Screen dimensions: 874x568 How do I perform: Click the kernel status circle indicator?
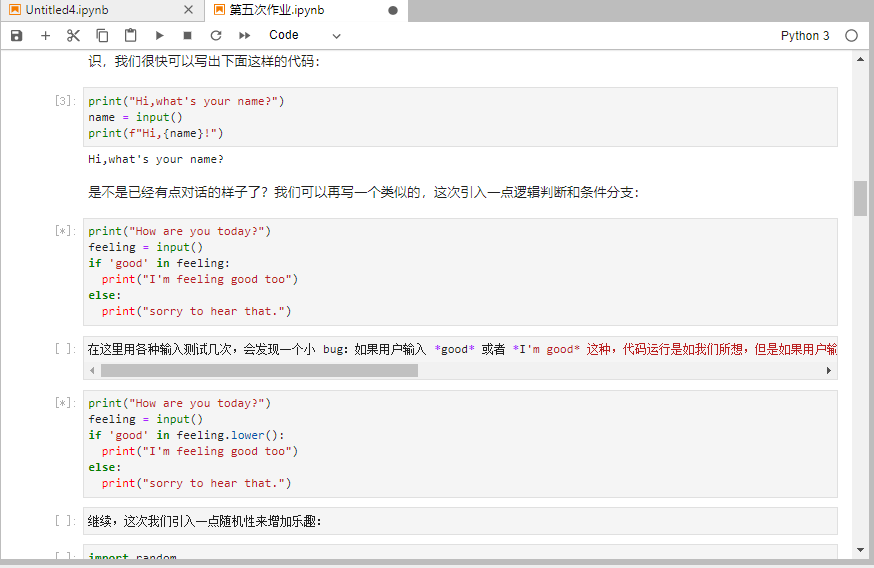click(x=851, y=36)
